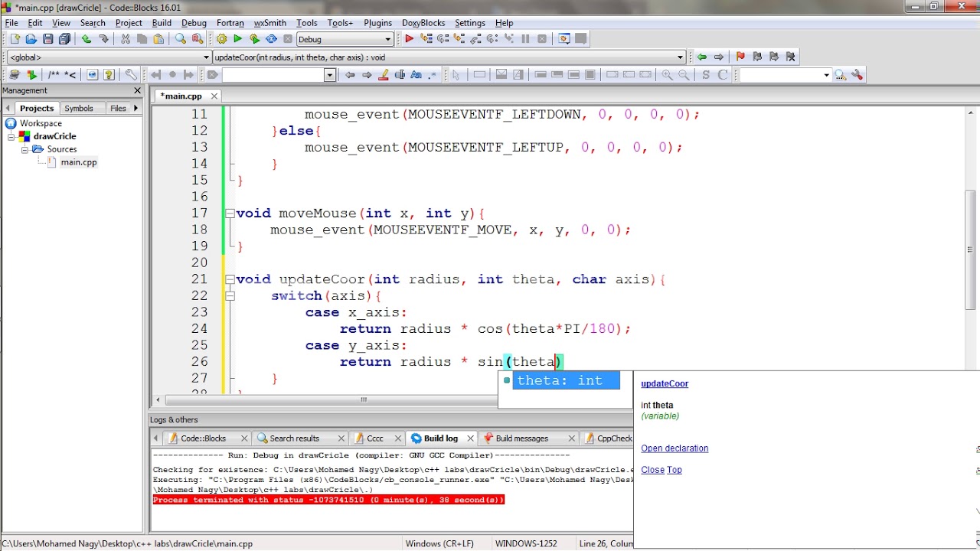
Task: Open the Replace tool icon
Action: coord(198,39)
